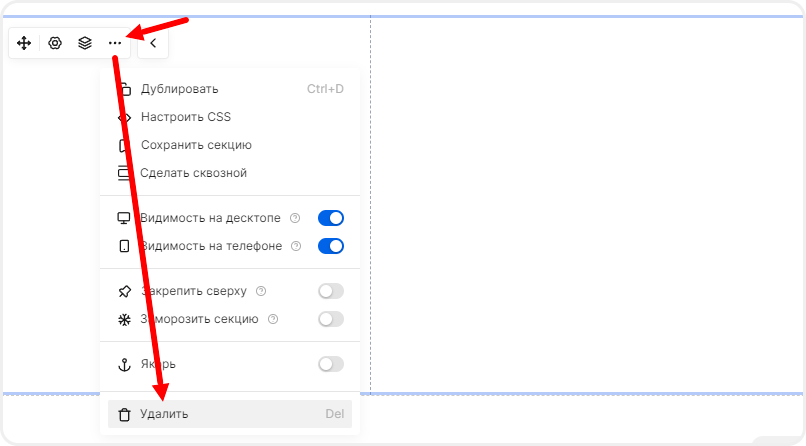The width and height of the screenshot is (806, 446).
Task: Click Удалить to delete the section
Action: pyautogui.click(x=165, y=414)
